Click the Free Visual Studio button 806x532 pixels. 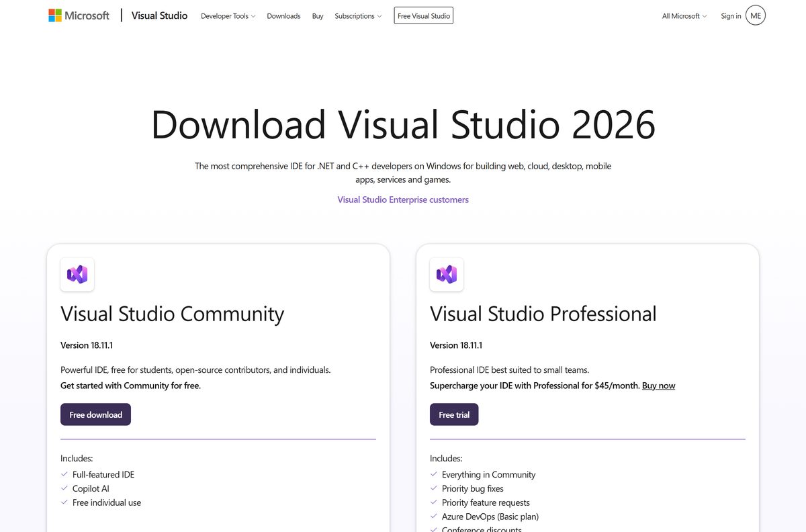(424, 15)
